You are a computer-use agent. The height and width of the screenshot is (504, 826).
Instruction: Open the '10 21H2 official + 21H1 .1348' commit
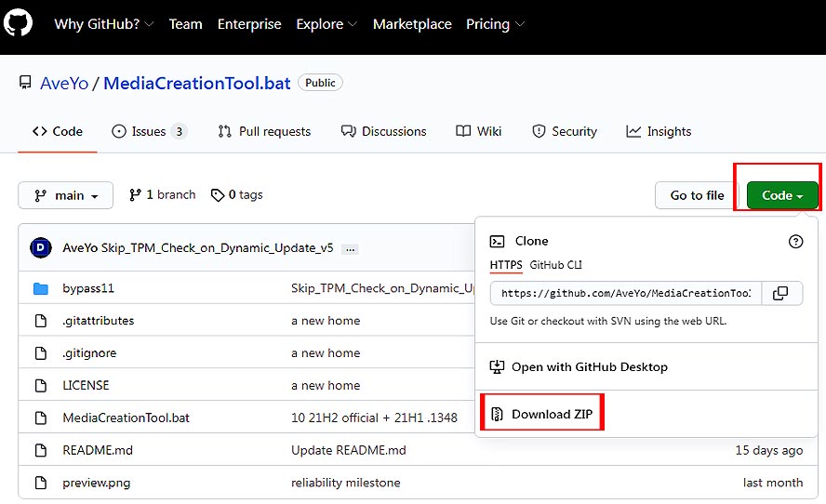[x=374, y=418]
